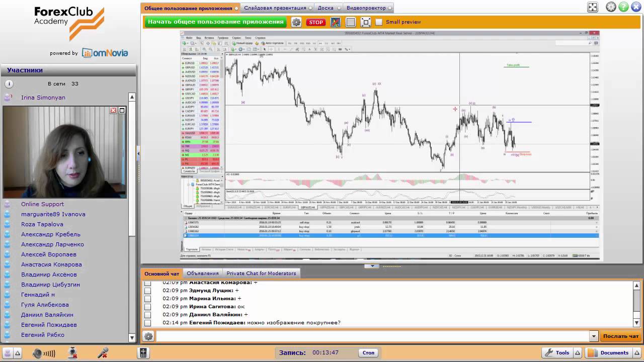Open the green help question mark
This screenshot has width=644, height=362.
coord(623,7)
